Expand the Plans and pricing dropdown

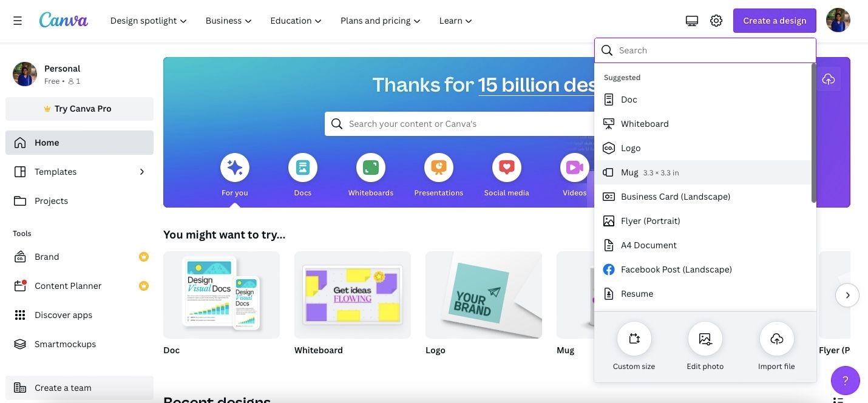pos(381,21)
